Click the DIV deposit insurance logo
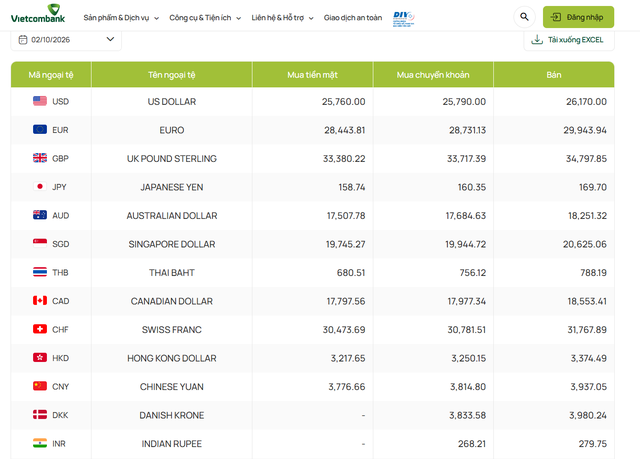640x459 pixels. 404,18
